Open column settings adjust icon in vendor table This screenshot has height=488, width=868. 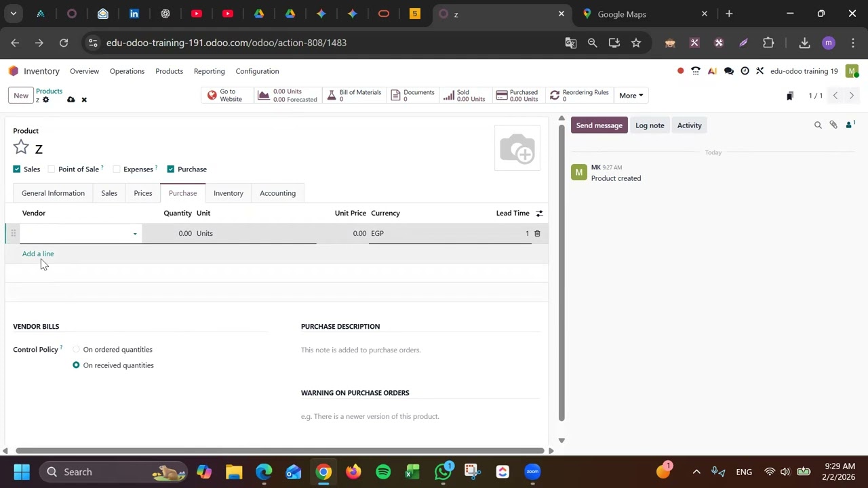(x=539, y=213)
